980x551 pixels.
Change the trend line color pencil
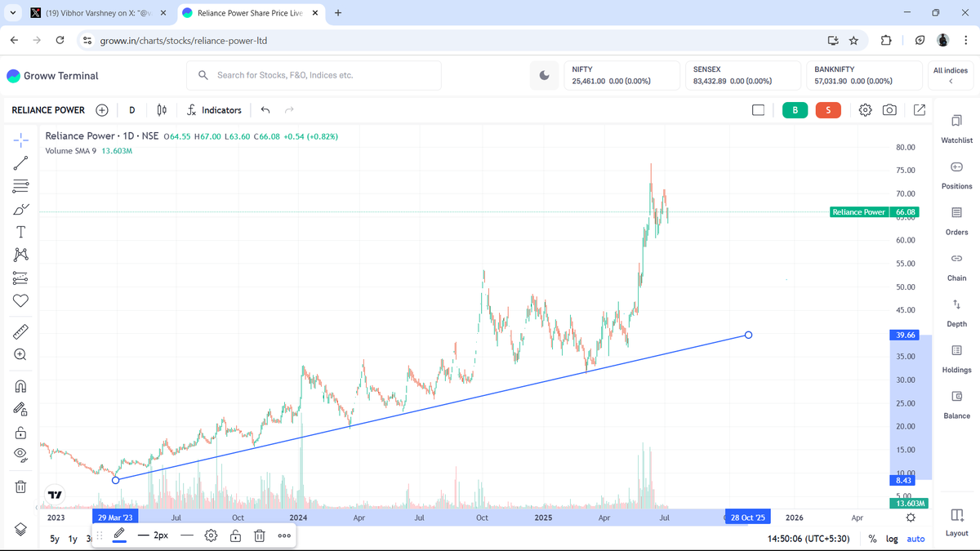coord(118,535)
